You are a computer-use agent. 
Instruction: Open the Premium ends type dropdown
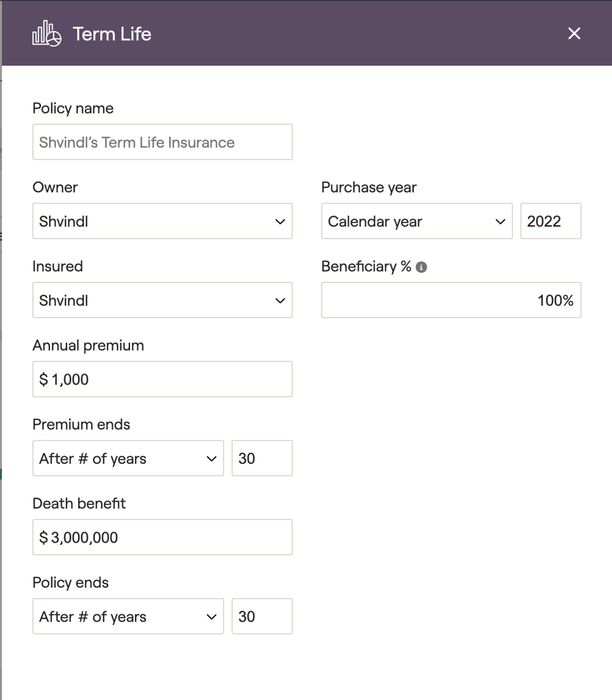(x=128, y=458)
